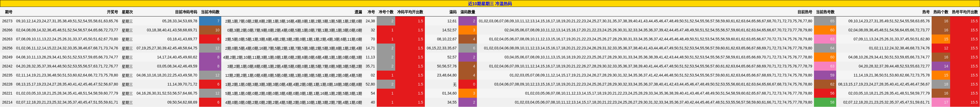Screen dimensions: 980x107
Task: Select period number 26263
Action: [x=7, y=39]
